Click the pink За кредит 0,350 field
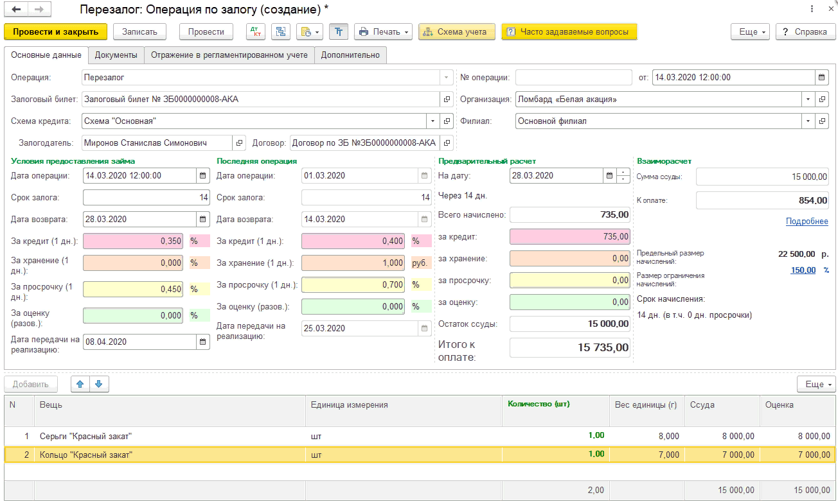The width and height of the screenshot is (838, 504). tap(133, 241)
